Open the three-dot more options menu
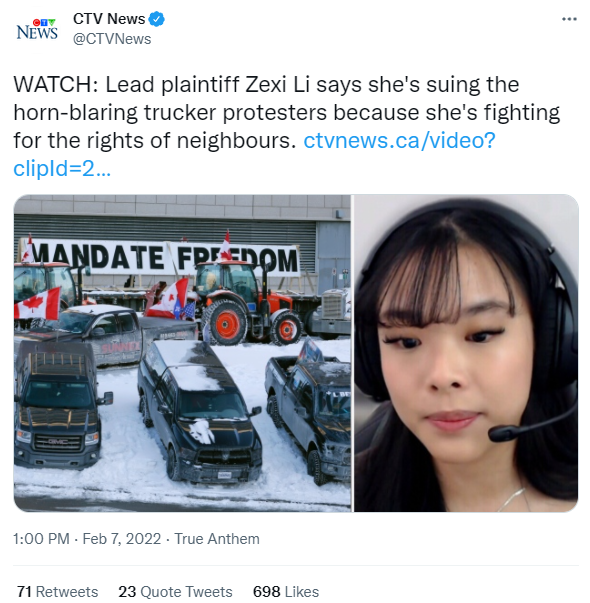590x603 pixels. click(569, 19)
